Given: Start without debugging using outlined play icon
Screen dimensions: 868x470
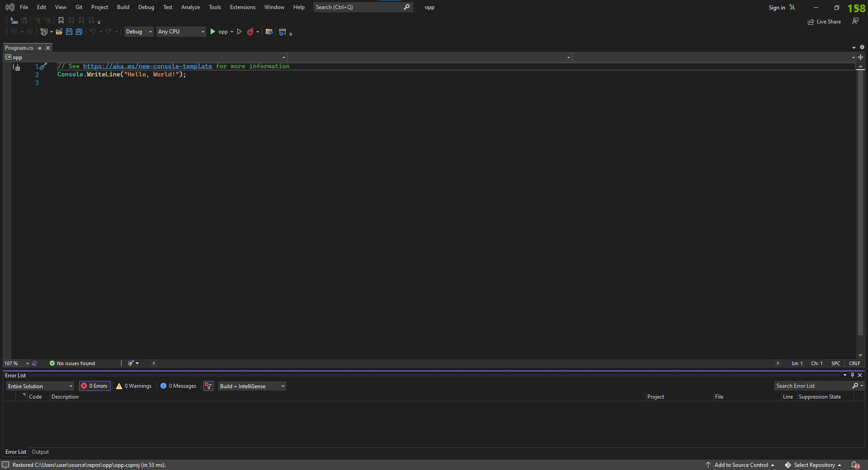Looking at the screenshot, I should click(x=240, y=32).
